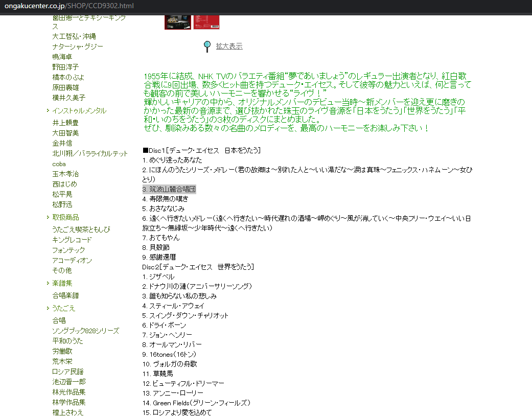Open the 鳴海卓 sidebar link
This screenshot has width=532, height=417.
pos(62,57)
